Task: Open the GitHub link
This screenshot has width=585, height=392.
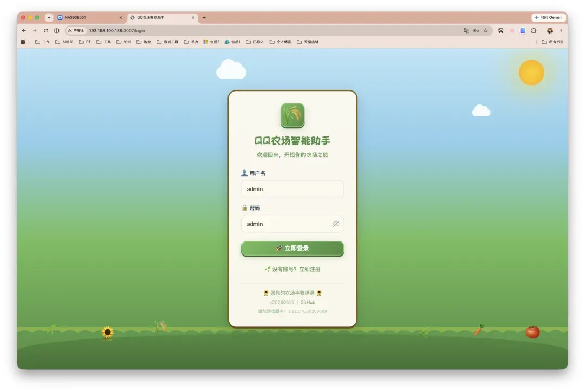Action: pos(308,303)
